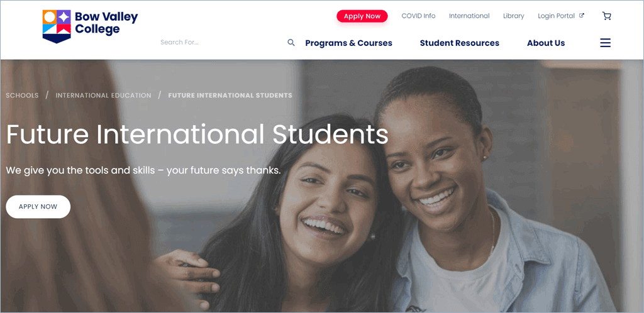Open the International link in top bar

[469, 16]
